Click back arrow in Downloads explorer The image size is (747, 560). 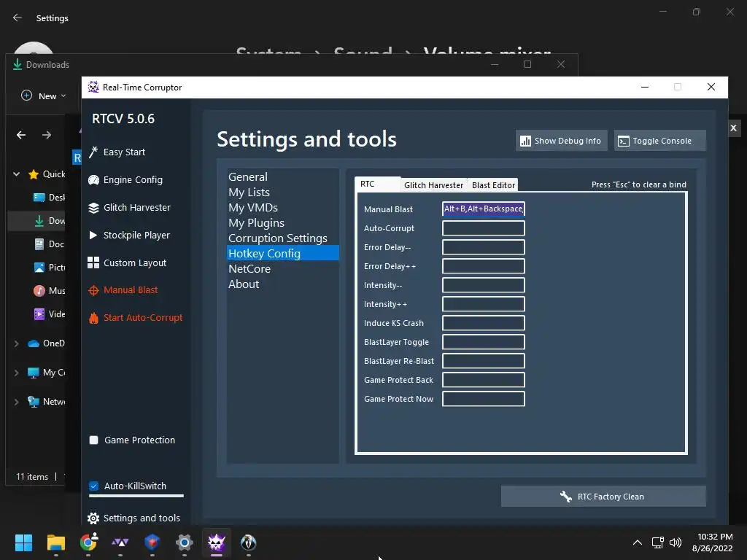tap(21, 135)
